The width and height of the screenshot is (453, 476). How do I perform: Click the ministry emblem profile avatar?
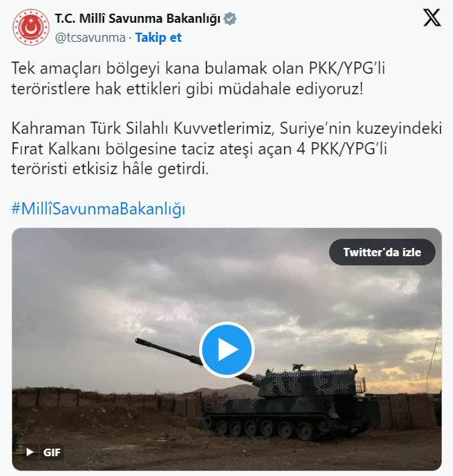[x=30, y=27]
